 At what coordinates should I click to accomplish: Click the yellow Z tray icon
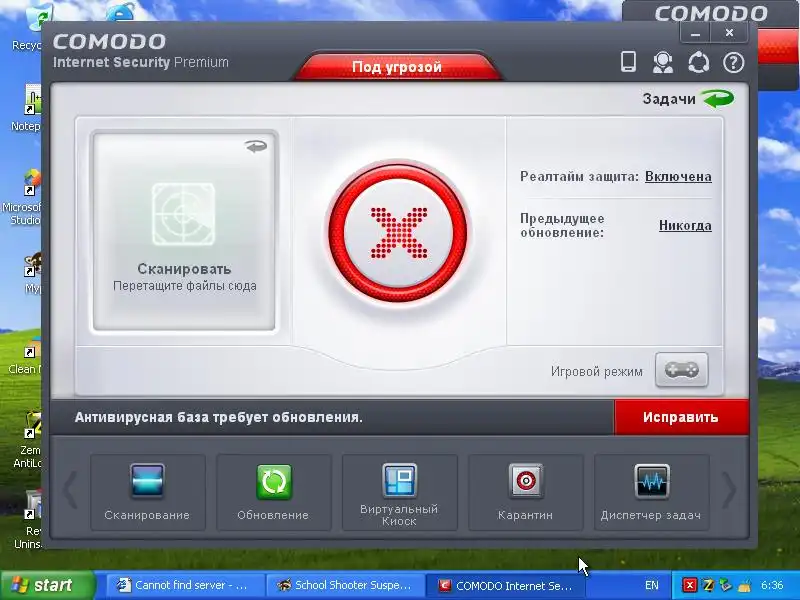[708, 585]
